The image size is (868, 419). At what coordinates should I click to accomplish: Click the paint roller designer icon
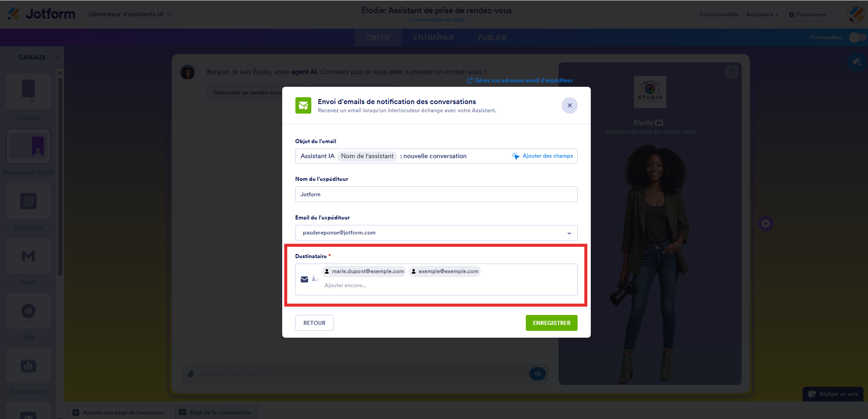pos(857,62)
